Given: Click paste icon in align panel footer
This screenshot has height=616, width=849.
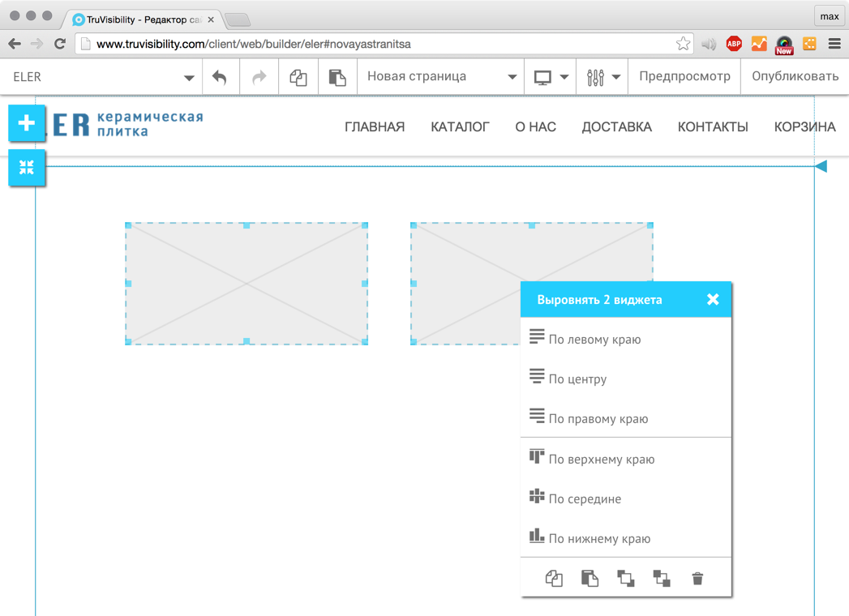Looking at the screenshot, I should (x=590, y=579).
